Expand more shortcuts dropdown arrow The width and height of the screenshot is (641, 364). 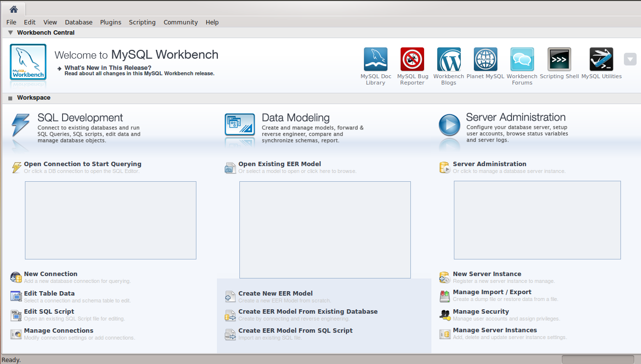coord(630,59)
